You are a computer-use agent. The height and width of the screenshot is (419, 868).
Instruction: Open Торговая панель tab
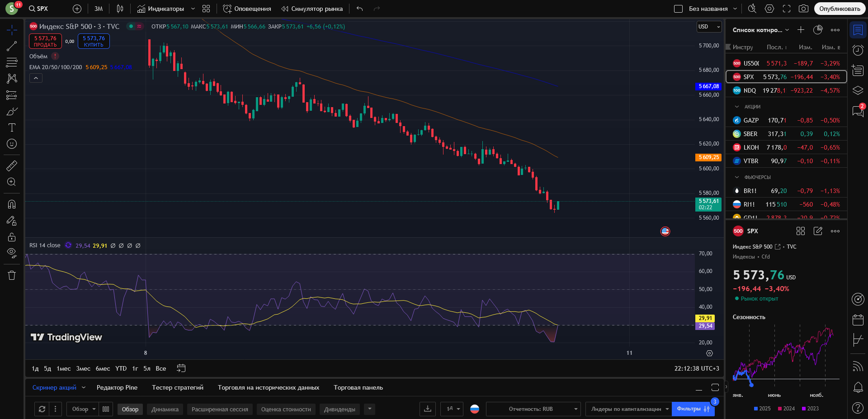pos(358,387)
